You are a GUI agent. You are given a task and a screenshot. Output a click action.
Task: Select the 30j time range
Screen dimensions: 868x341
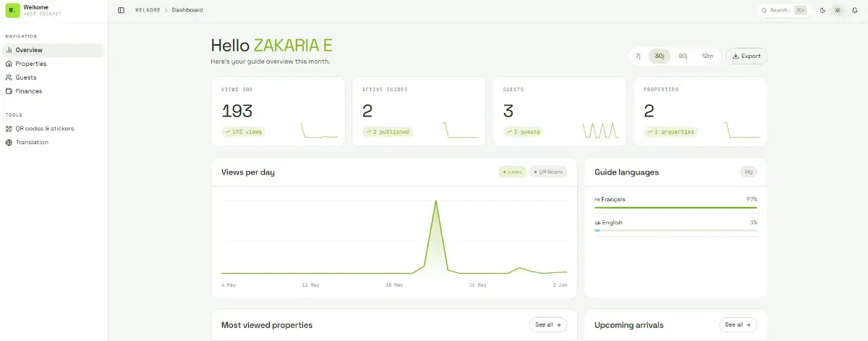[659, 56]
